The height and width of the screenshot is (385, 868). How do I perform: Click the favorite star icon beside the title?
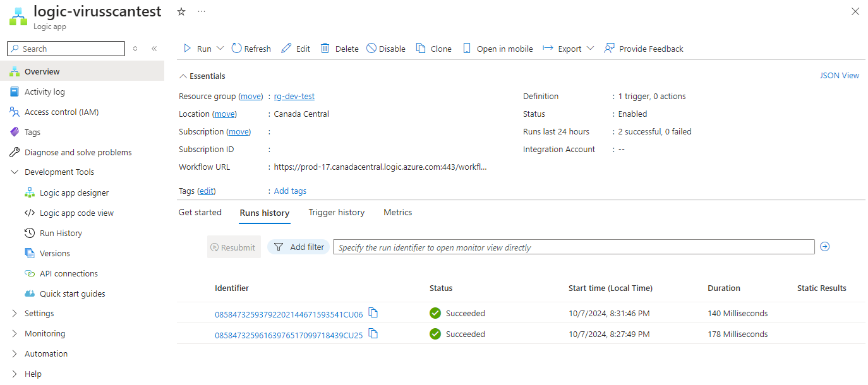coord(181,11)
